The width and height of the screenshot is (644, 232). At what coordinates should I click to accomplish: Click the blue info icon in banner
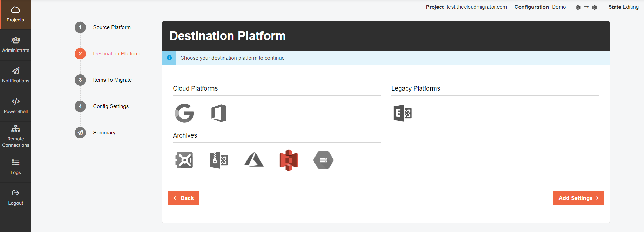169,58
